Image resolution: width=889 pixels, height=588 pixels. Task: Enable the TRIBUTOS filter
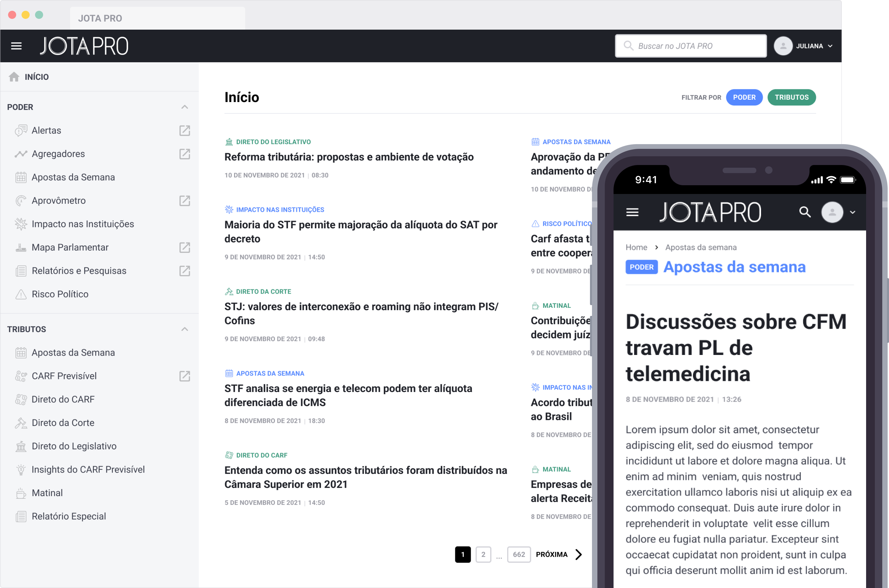pyautogui.click(x=791, y=97)
